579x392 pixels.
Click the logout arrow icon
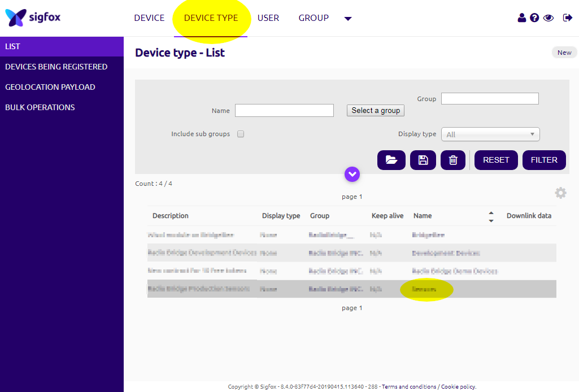pos(567,18)
